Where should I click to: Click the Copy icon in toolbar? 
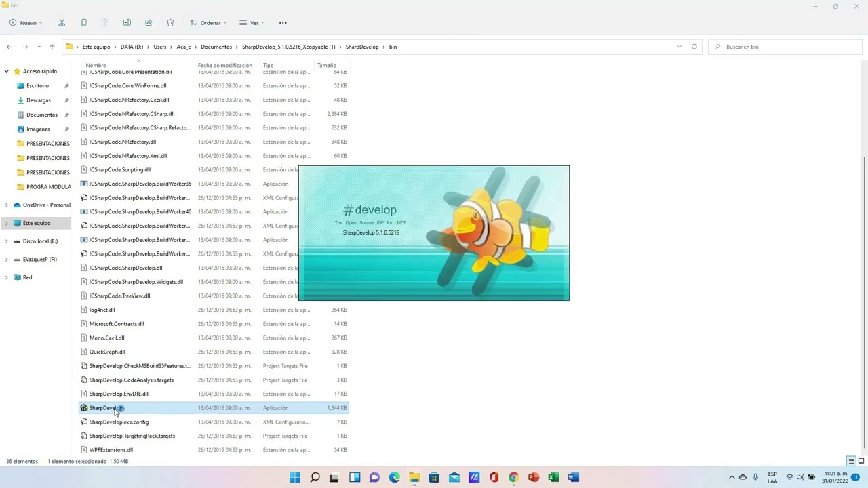pyautogui.click(x=83, y=23)
